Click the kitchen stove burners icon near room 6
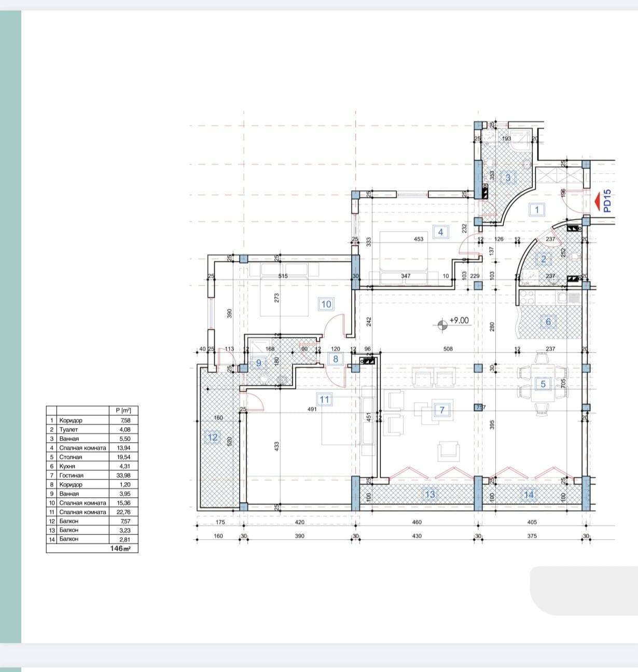This screenshot has height=672, width=638. (527, 298)
